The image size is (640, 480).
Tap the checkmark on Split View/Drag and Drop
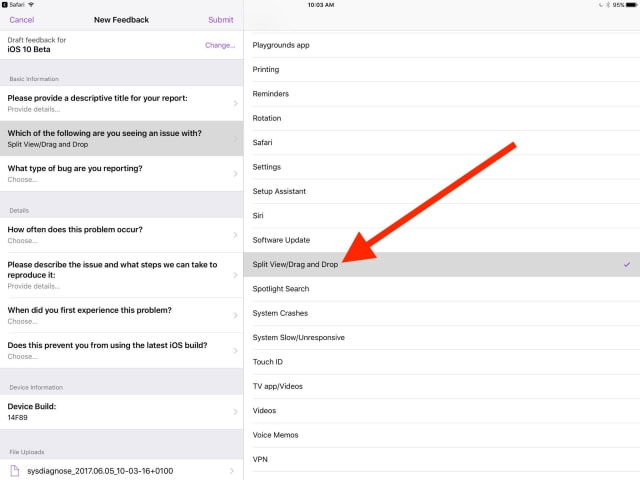[x=627, y=264]
